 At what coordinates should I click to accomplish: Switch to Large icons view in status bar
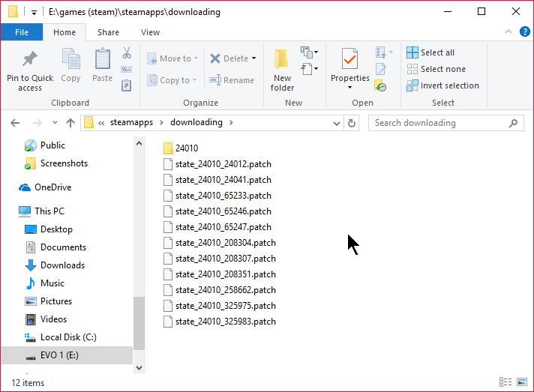[522, 382]
